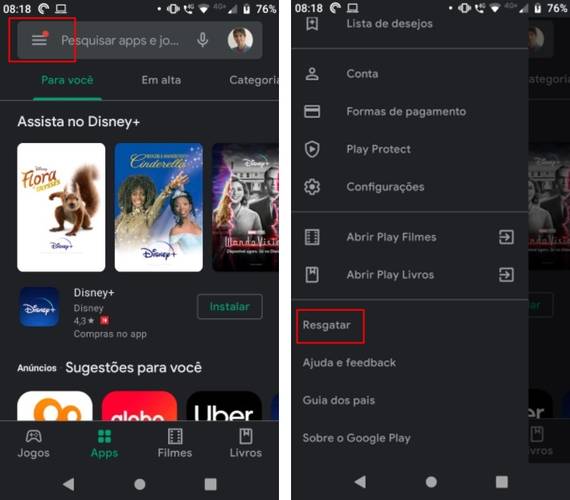Open the Flora movie poster
The image size is (570, 500).
61,207
